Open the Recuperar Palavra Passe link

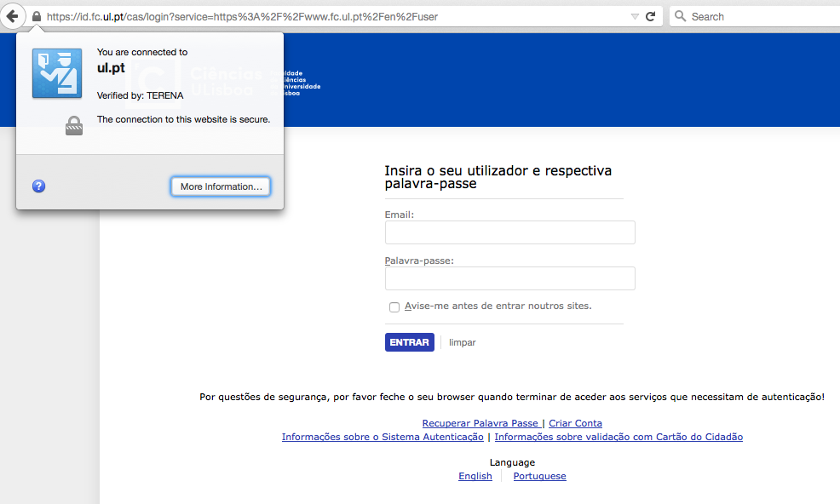click(x=480, y=423)
